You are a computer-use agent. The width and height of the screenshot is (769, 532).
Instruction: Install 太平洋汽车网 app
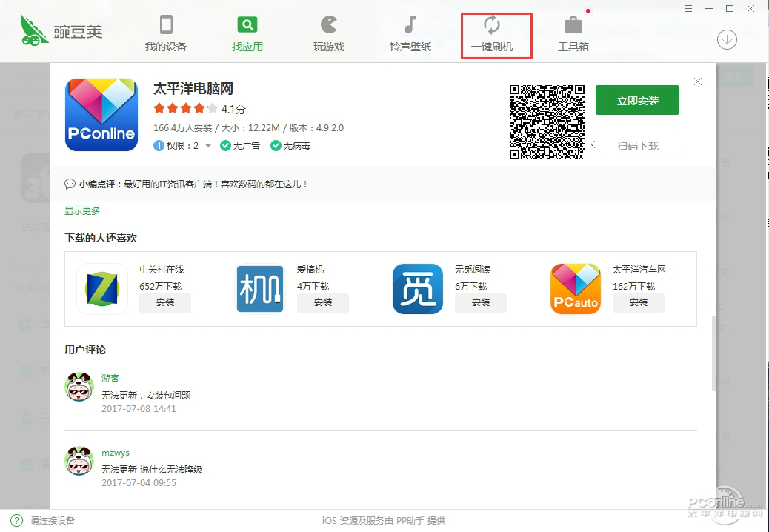coord(639,302)
